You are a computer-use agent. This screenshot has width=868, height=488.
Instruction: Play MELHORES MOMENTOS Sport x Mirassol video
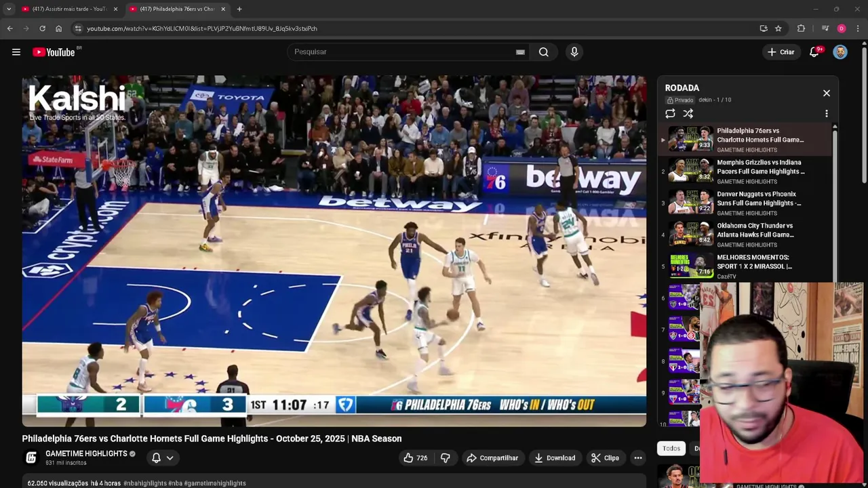coord(744,266)
